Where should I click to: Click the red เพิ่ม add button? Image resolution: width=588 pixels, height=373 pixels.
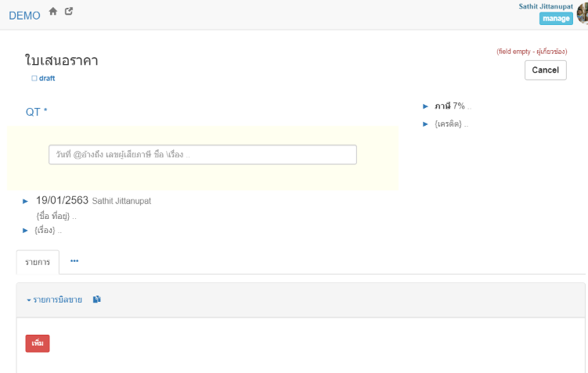(x=38, y=343)
